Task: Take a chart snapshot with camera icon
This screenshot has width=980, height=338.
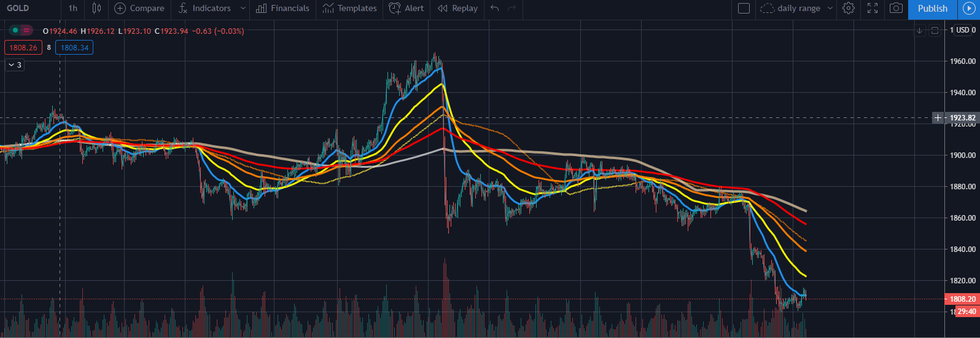Action: (896, 9)
